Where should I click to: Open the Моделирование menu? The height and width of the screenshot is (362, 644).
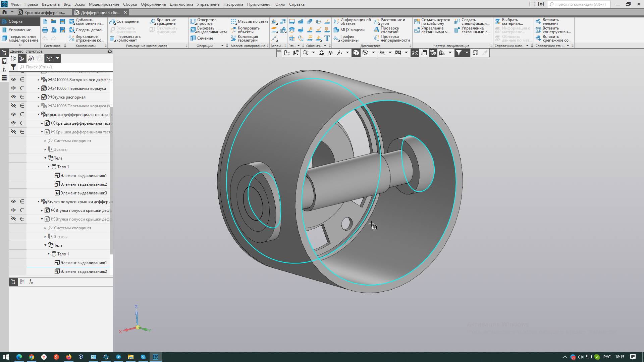point(104,4)
